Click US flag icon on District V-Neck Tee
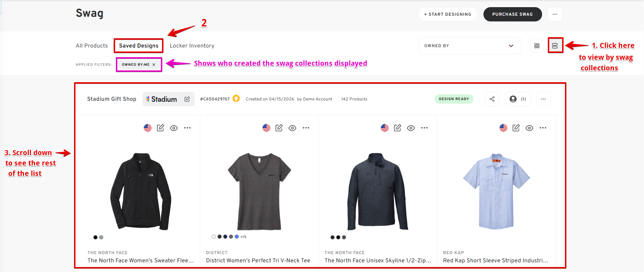This screenshot has width=644, height=272. 266,128
